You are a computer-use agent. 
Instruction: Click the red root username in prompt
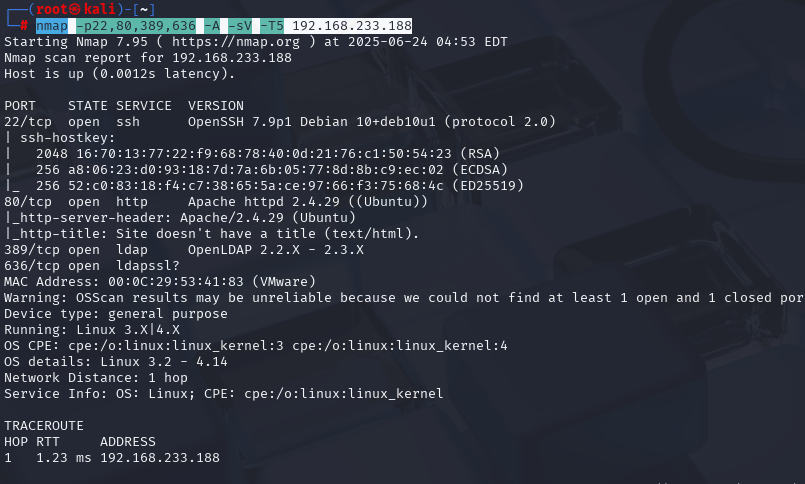pyautogui.click(x=52, y=9)
